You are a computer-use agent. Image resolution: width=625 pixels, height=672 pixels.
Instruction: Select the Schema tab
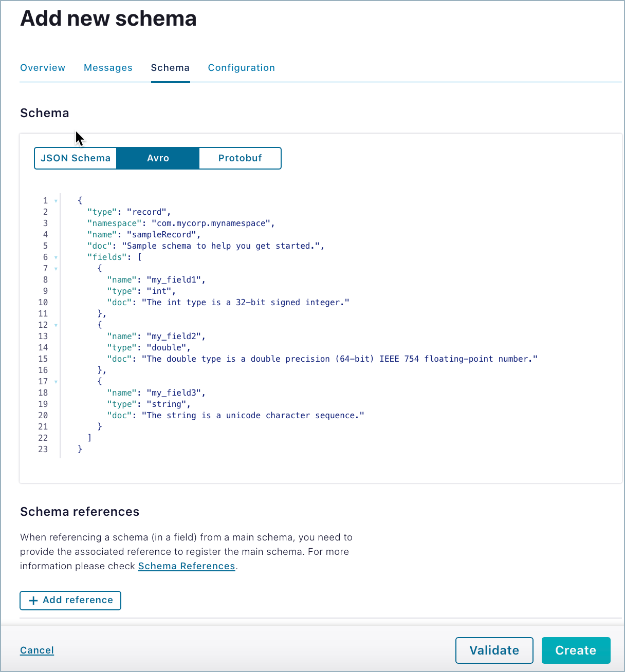[170, 68]
